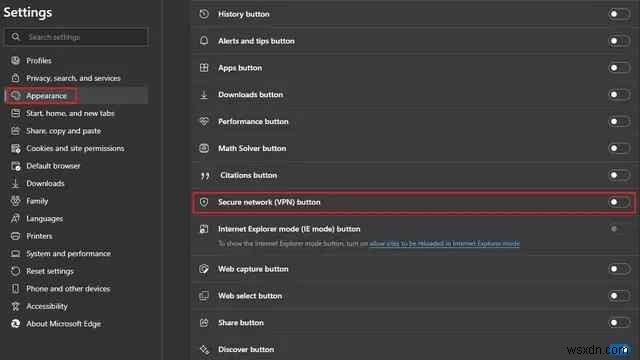Toggle the History button switch
Viewport: 640px width, 360px height.
click(619, 14)
